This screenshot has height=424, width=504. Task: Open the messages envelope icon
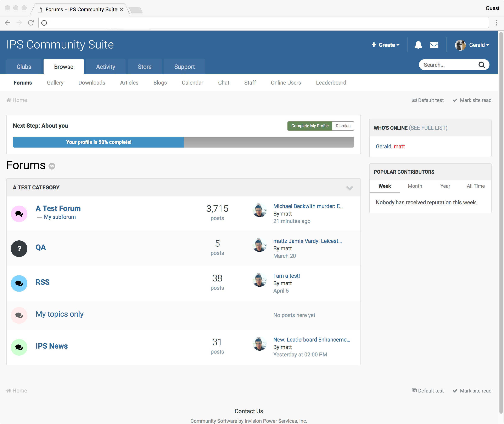[x=434, y=45]
